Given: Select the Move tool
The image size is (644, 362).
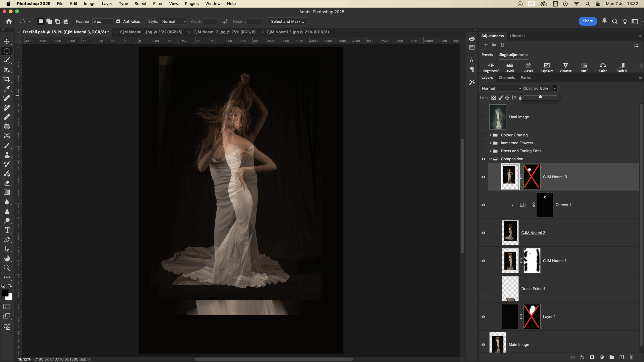Looking at the screenshot, I should 7,41.
